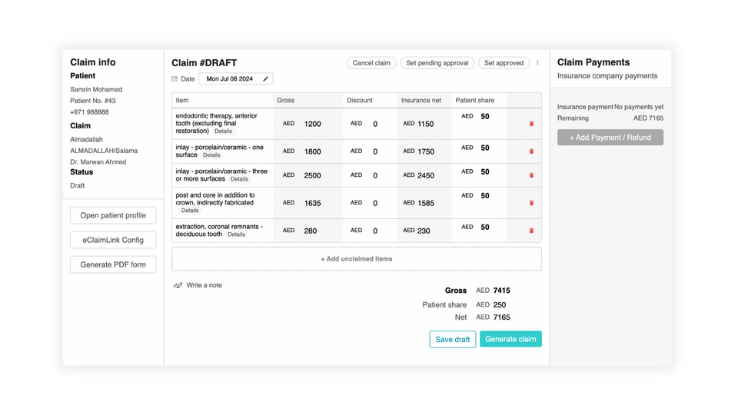Edit insurance net 2450
Image resolution: width=738 pixels, height=415 pixels.
[425, 176]
